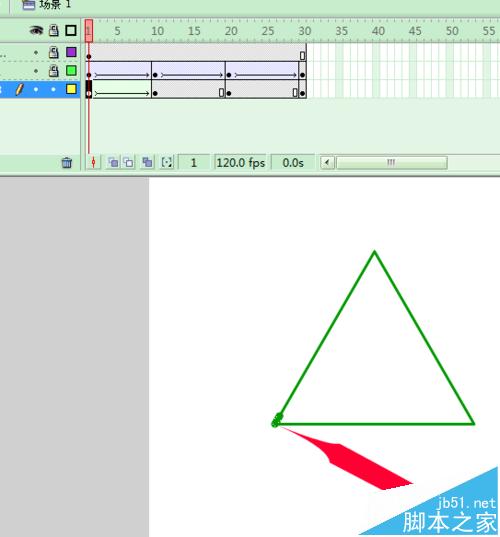
Task: Toggle lock dot of selected yellow layer
Action: [53, 89]
